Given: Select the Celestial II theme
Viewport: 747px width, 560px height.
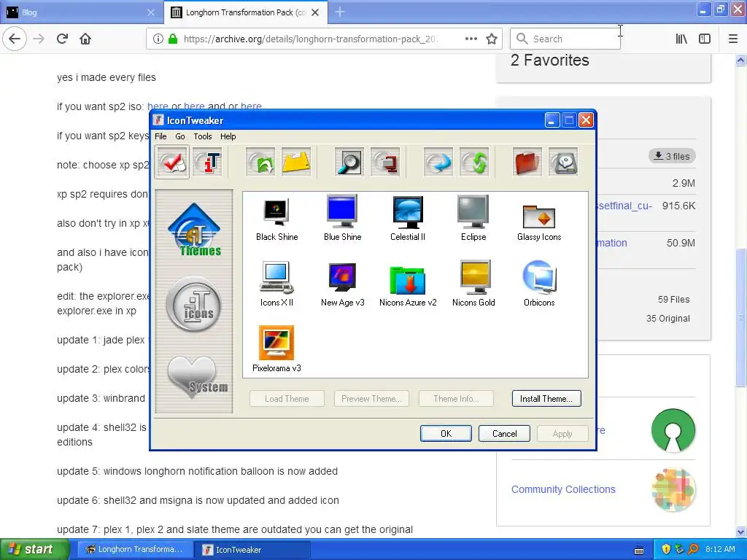Looking at the screenshot, I should tap(408, 219).
